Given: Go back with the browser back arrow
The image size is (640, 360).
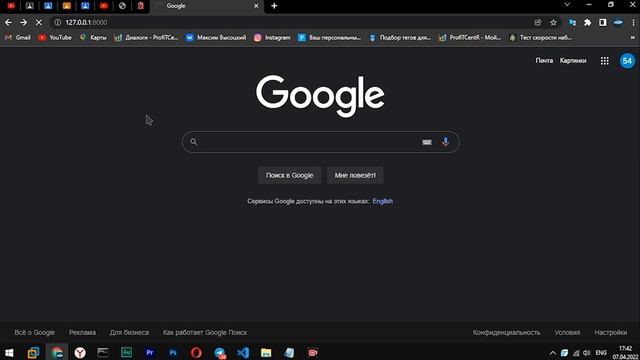Looking at the screenshot, I should pyautogui.click(x=8, y=22).
